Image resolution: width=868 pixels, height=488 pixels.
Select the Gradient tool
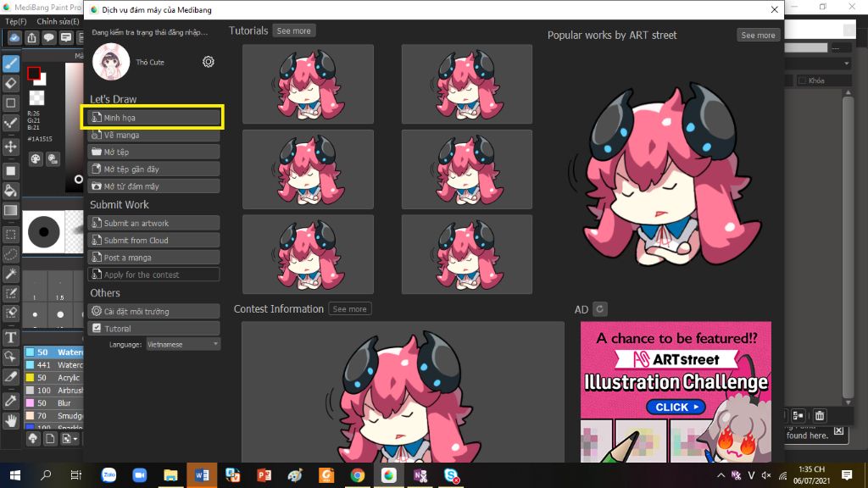pyautogui.click(x=10, y=210)
